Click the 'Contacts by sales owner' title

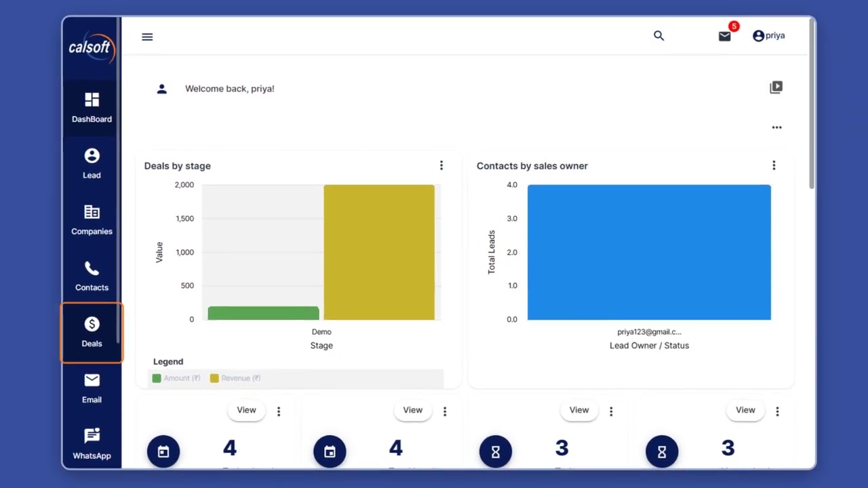532,166
